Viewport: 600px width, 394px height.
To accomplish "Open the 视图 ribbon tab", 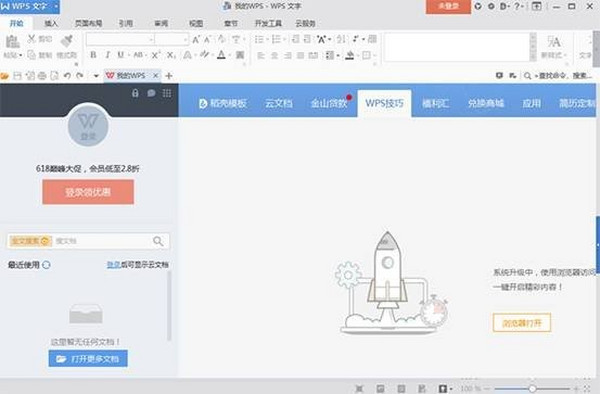I will coord(196,23).
